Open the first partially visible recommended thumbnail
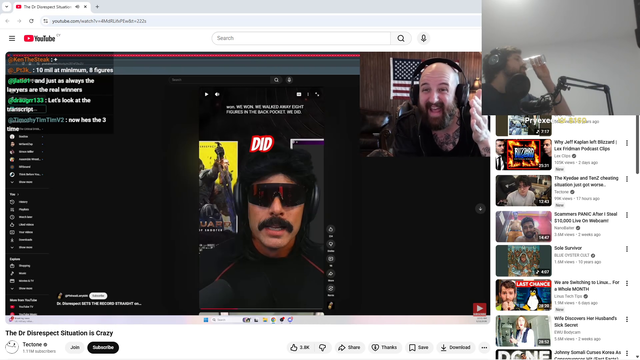This screenshot has height=360, width=640. 524,125
